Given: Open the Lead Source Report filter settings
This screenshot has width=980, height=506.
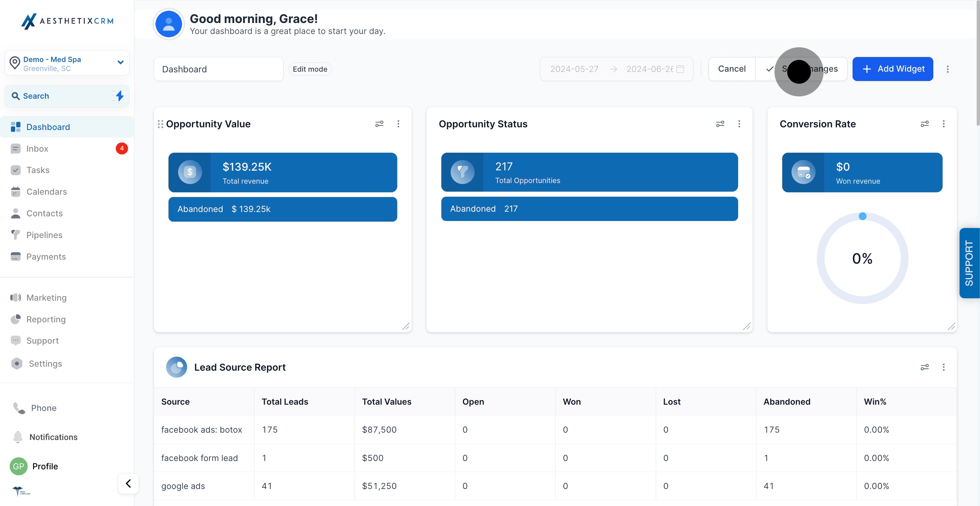Looking at the screenshot, I should [x=924, y=367].
